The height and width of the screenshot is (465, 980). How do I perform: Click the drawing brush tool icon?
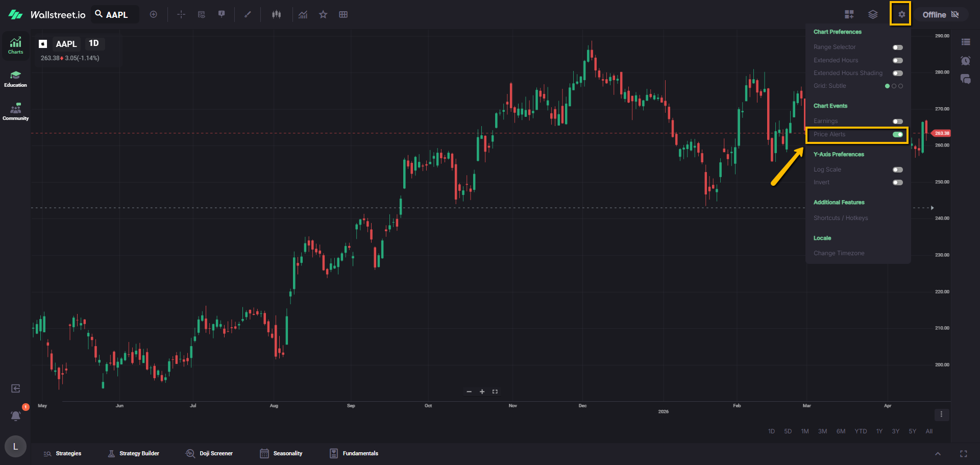248,14
